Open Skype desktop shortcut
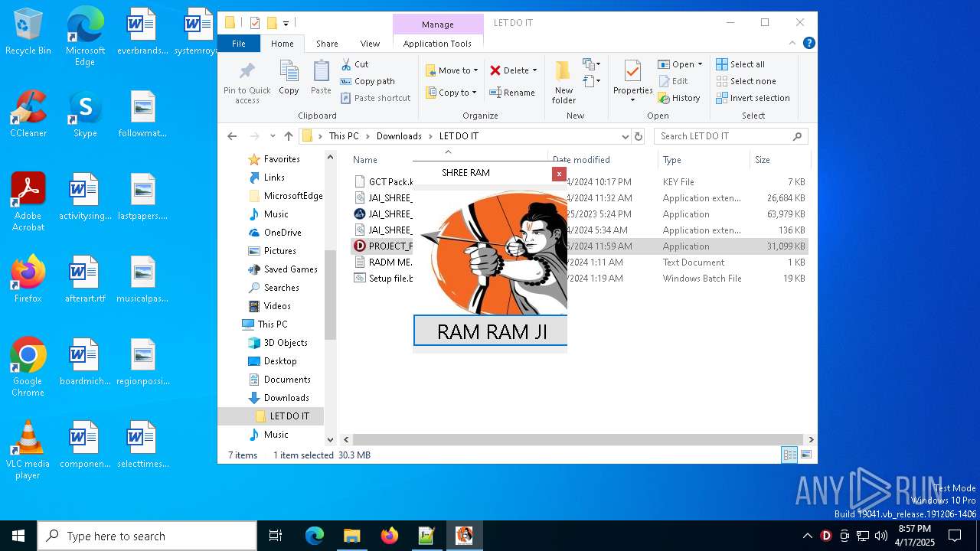The image size is (980, 551). click(85, 115)
